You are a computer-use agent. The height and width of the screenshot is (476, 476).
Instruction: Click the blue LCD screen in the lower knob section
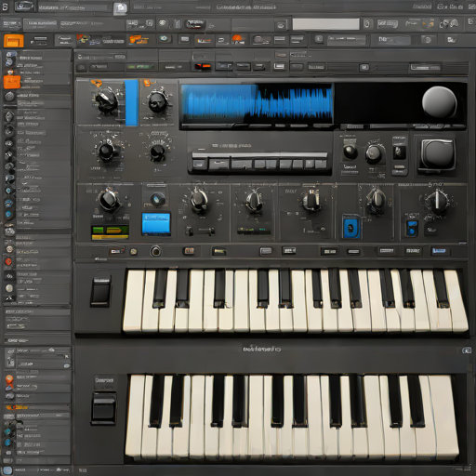(156, 223)
